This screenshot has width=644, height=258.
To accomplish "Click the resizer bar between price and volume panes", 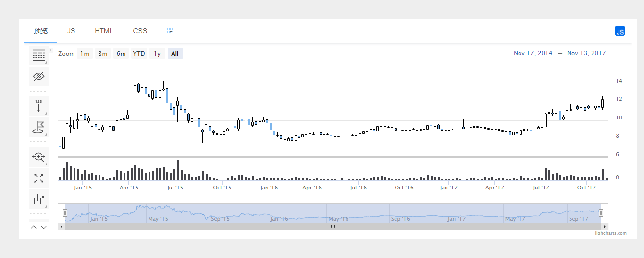I will click(333, 157).
